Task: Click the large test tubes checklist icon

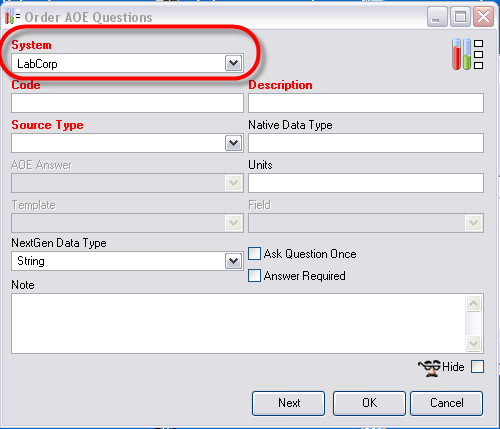Action: tap(467, 54)
